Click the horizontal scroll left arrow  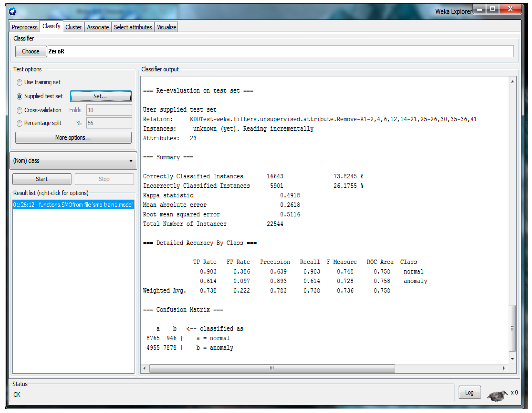tap(145, 368)
